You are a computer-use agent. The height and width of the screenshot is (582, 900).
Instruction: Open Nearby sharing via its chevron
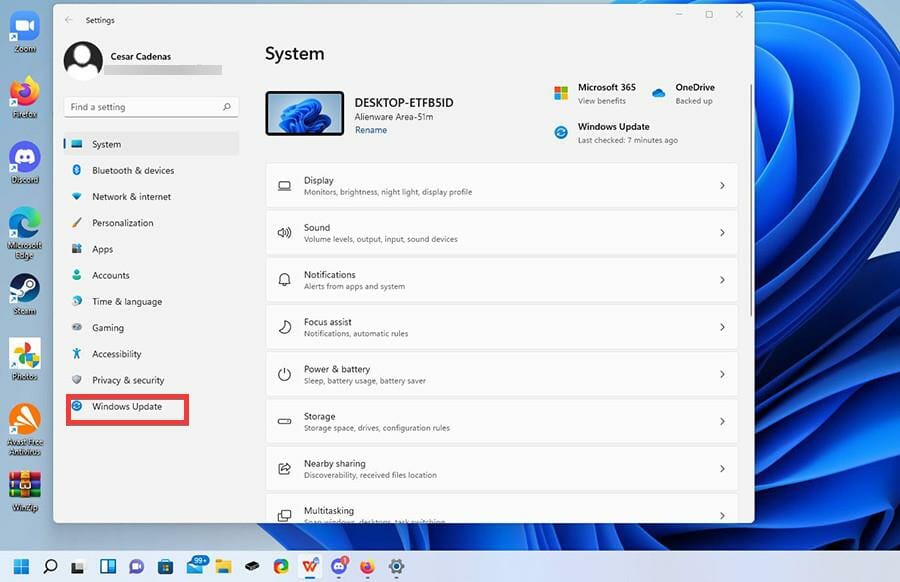click(722, 468)
